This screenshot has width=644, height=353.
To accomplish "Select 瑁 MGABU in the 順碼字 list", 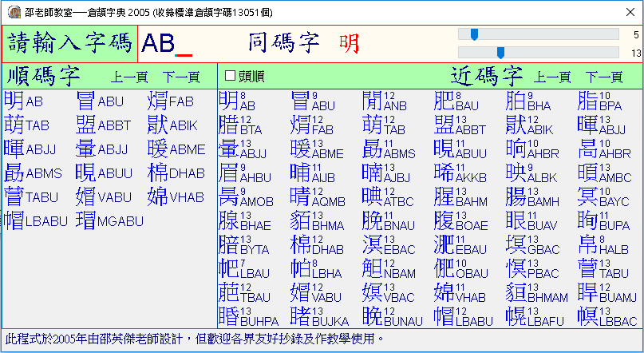I will [109, 220].
